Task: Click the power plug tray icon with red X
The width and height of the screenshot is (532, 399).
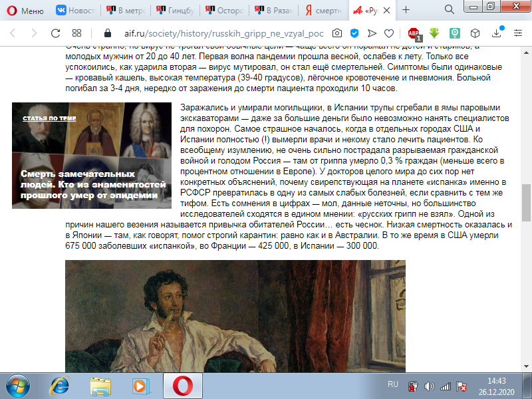Action: (x=413, y=386)
